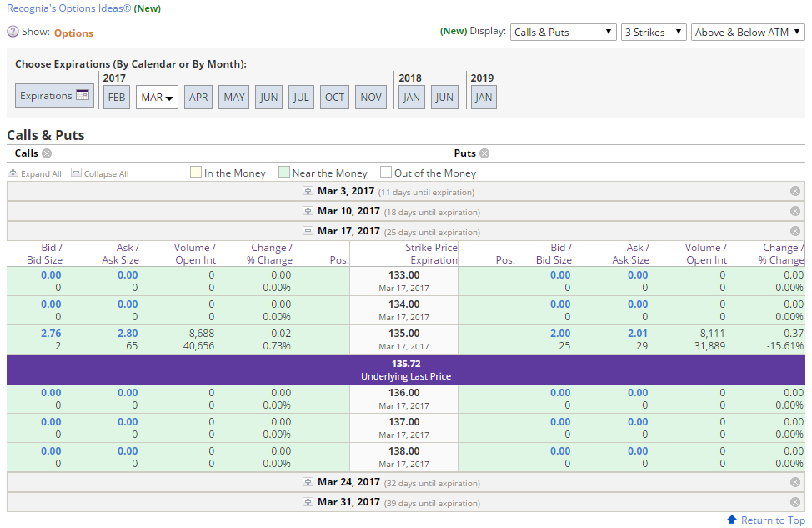Viewport: 812px width, 528px height.
Task: Click the call open interest 40,656 value
Action: 198,345
